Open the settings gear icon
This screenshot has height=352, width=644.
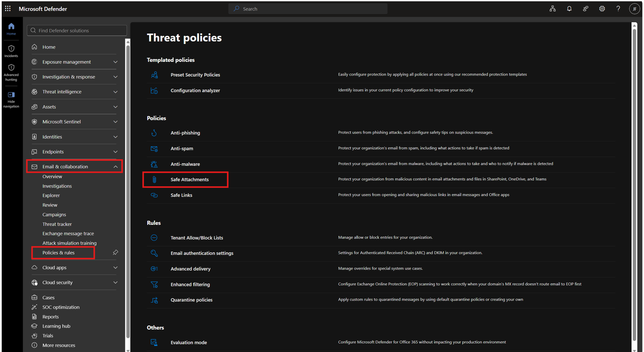pos(602,9)
